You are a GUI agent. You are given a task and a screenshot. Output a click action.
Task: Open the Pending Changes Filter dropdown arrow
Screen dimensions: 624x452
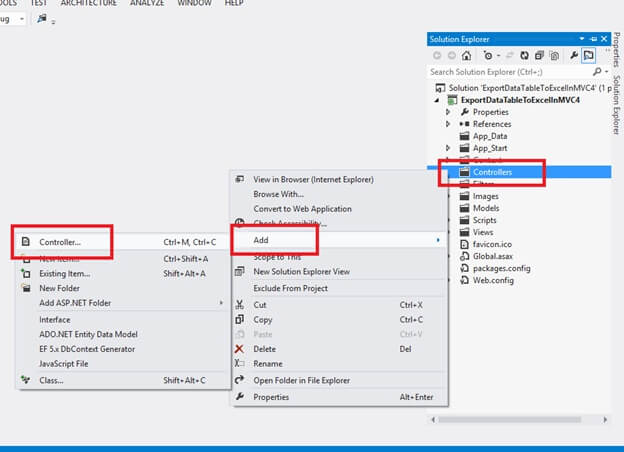click(x=498, y=56)
